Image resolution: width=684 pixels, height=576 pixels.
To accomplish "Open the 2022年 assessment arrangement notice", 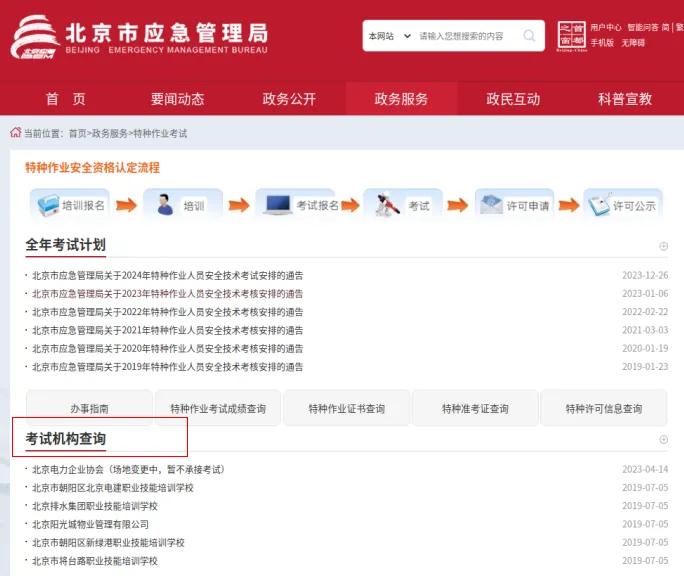I will (168, 312).
